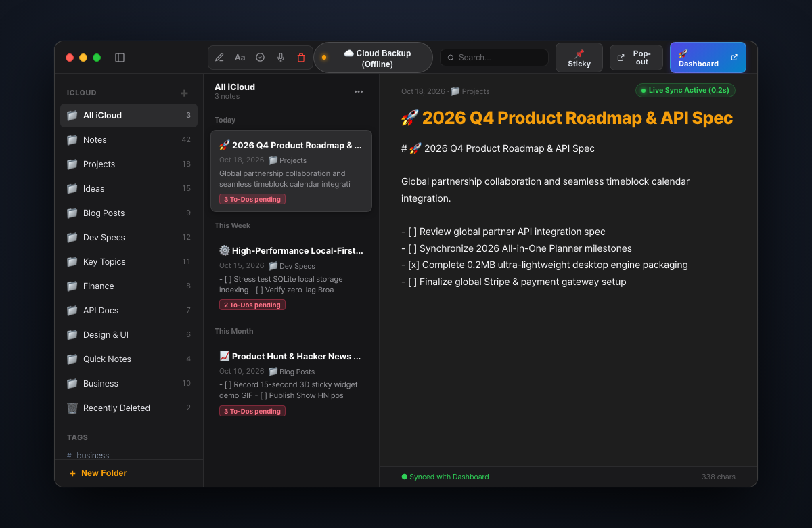The image size is (812, 528).
Task: Select the High-Performance Local-First note
Action: [x=291, y=276]
